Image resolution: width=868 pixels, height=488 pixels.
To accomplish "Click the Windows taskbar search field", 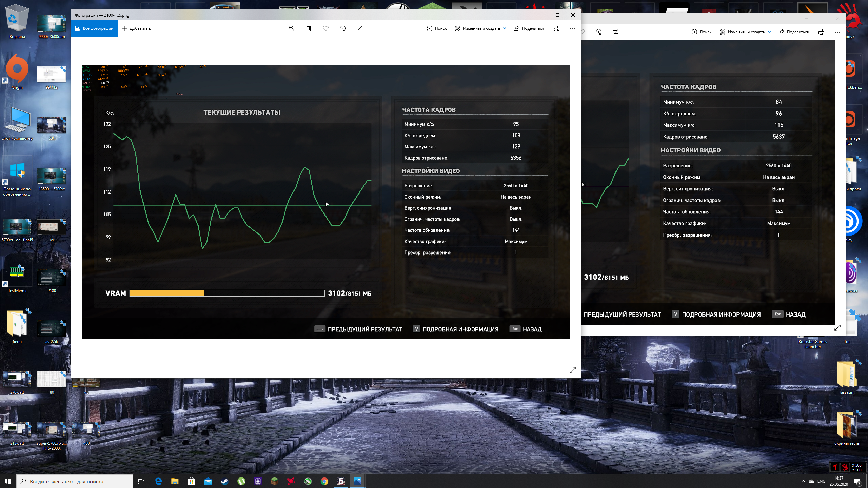I will pyautogui.click(x=75, y=481).
